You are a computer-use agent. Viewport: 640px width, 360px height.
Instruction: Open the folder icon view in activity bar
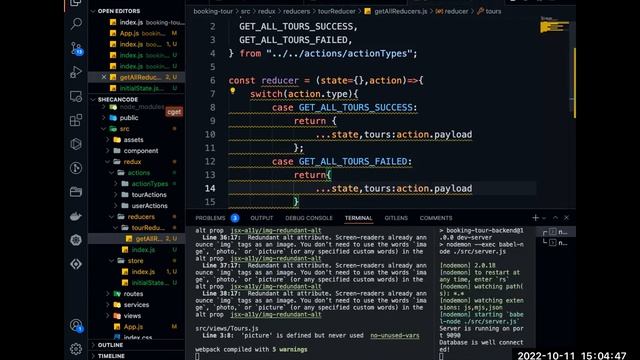76,192
